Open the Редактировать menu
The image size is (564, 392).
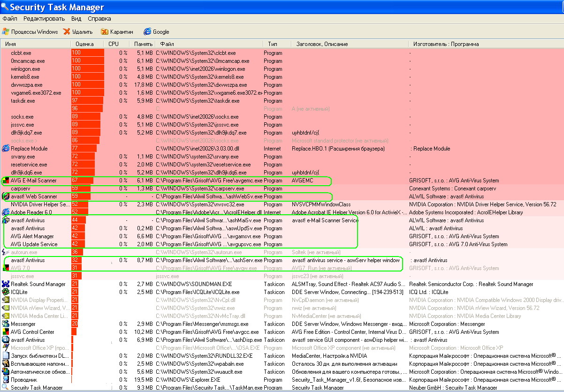pos(44,19)
